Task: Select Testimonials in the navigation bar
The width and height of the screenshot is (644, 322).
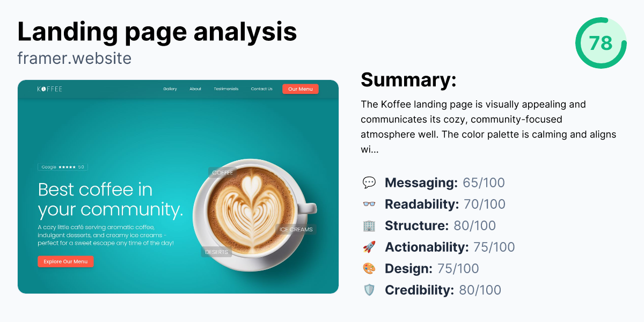Action: pos(226,89)
